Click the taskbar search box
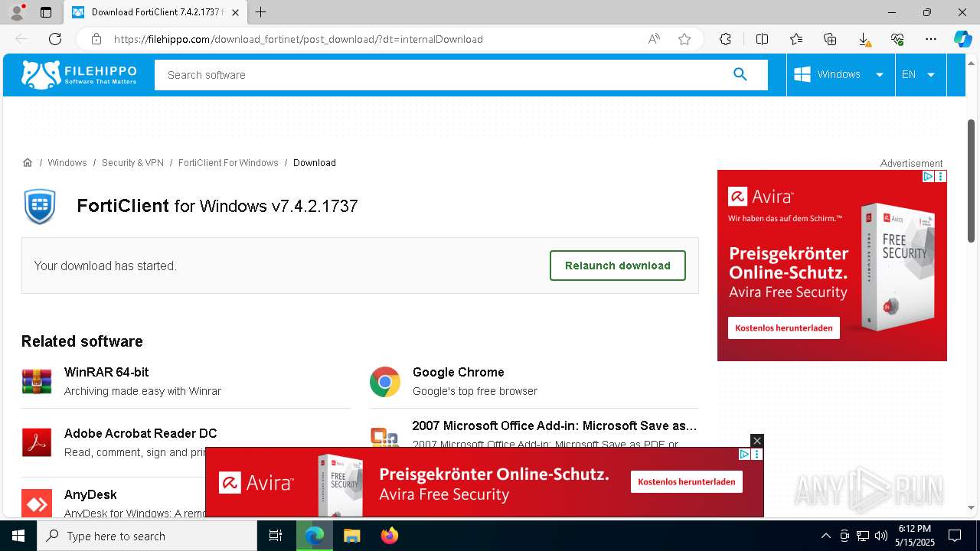This screenshot has height=551, width=980. pyautogui.click(x=147, y=536)
